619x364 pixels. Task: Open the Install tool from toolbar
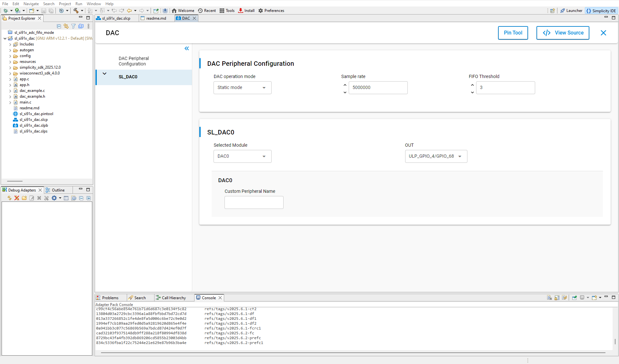tap(246, 11)
